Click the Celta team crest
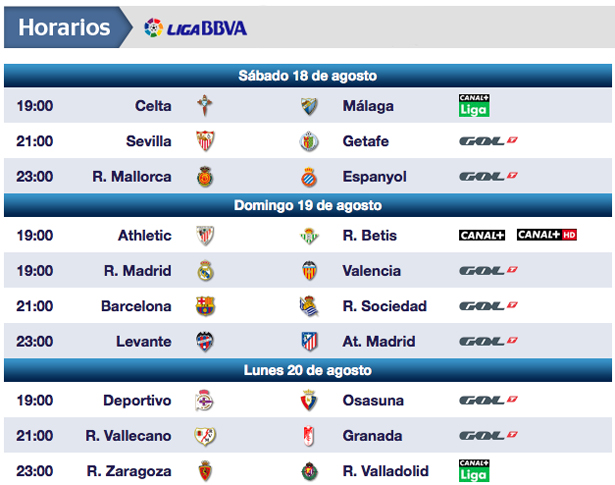This screenshot has height=485, width=615. coord(205,106)
